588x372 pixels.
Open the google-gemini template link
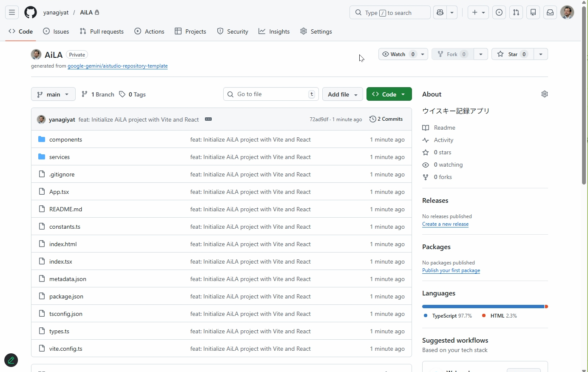[118, 66]
